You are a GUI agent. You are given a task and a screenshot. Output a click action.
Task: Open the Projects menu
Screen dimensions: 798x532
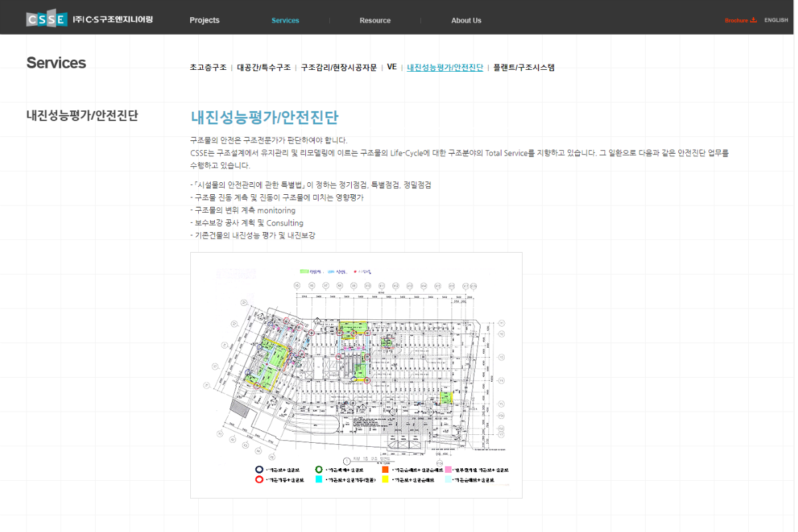pyautogui.click(x=204, y=21)
